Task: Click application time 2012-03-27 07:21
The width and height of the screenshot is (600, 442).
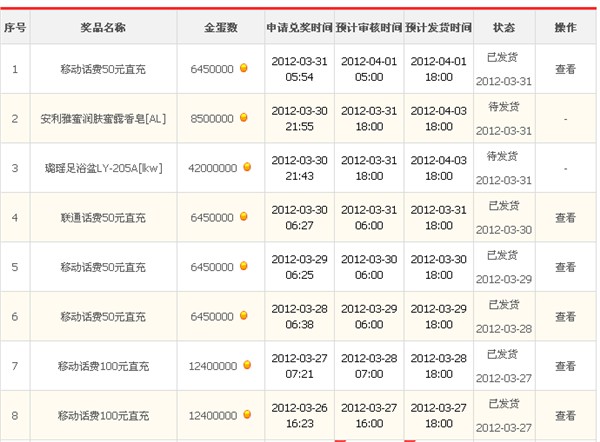Action: coord(299,366)
